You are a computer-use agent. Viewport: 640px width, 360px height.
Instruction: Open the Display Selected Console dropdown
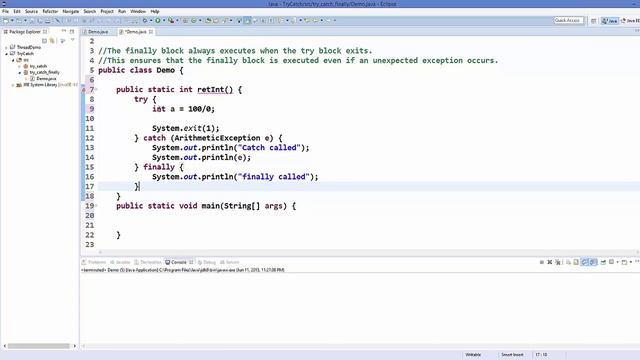coord(618,262)
